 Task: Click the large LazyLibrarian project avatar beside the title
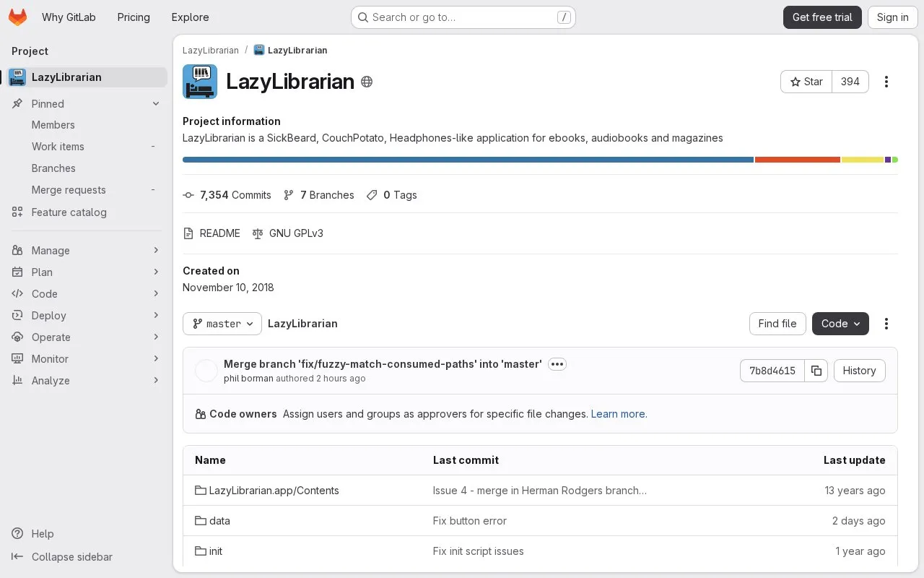(200, 82)
